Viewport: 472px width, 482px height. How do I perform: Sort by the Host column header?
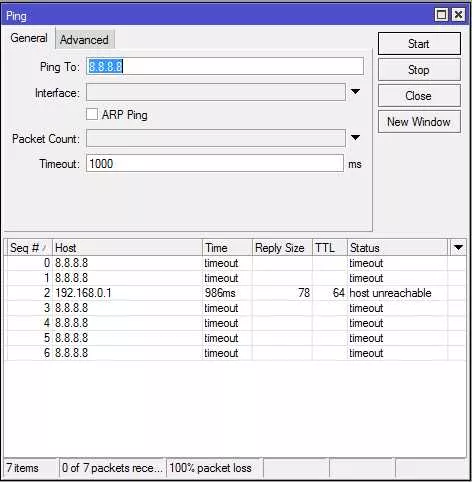(127, 248)
